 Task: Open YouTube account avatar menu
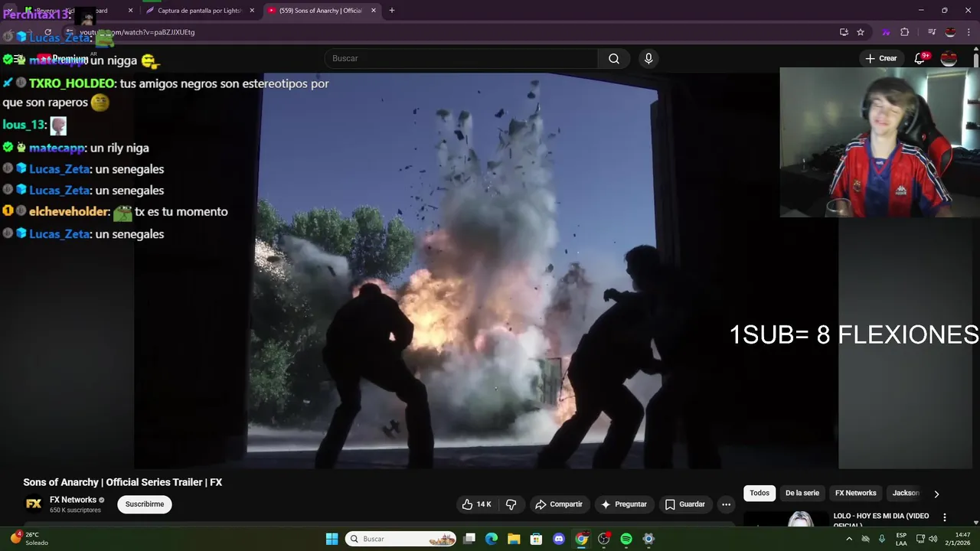click(x=949, y=58)
